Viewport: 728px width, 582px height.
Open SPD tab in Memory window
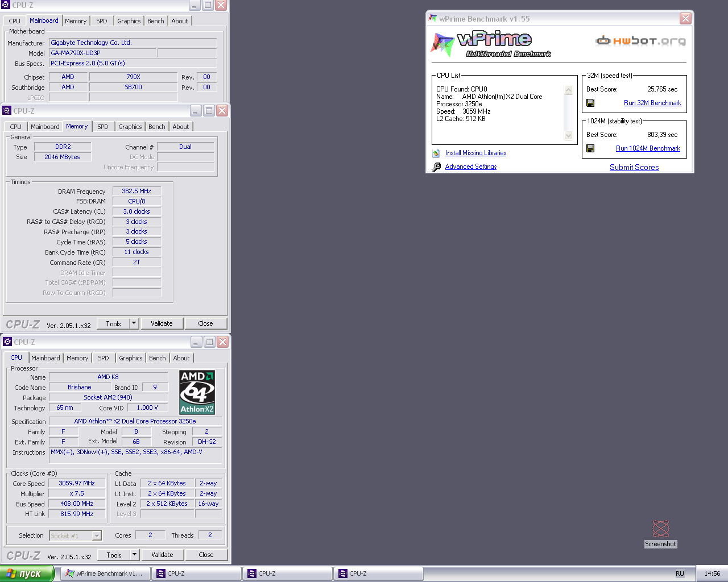click(103, 127)
